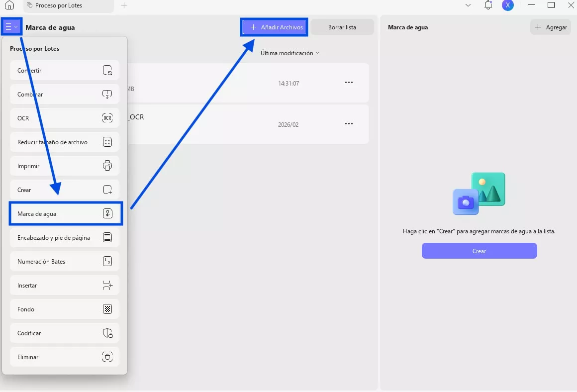Click the Convertir icon in batch menu

pos(107,70)
